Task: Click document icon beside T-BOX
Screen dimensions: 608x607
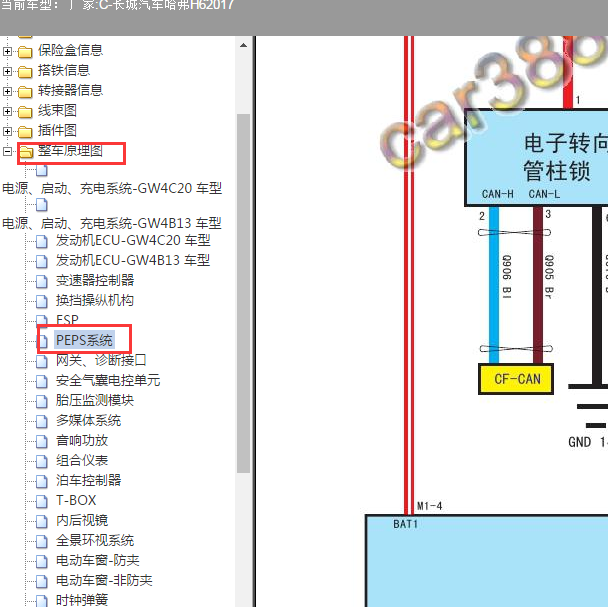Action: 42,502
